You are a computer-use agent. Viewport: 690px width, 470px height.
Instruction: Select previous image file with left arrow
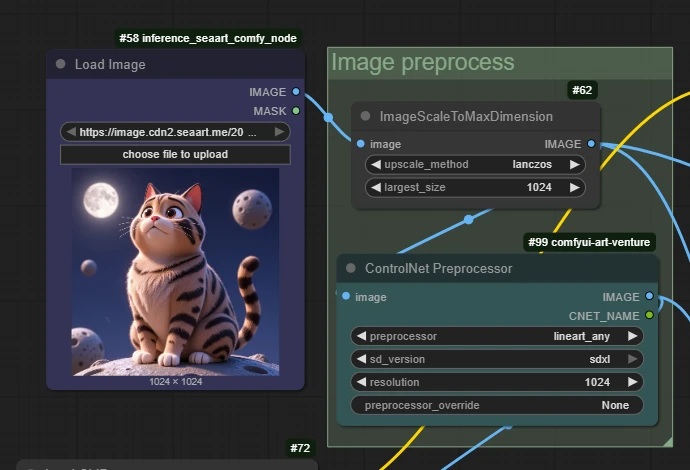70,132
